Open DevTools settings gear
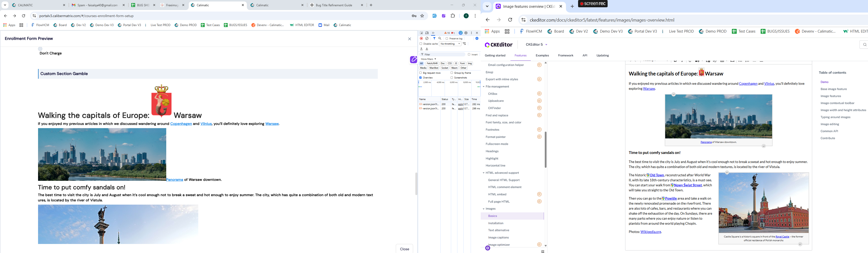The height and width of the screenshot is (253, 868). (466, 33)
